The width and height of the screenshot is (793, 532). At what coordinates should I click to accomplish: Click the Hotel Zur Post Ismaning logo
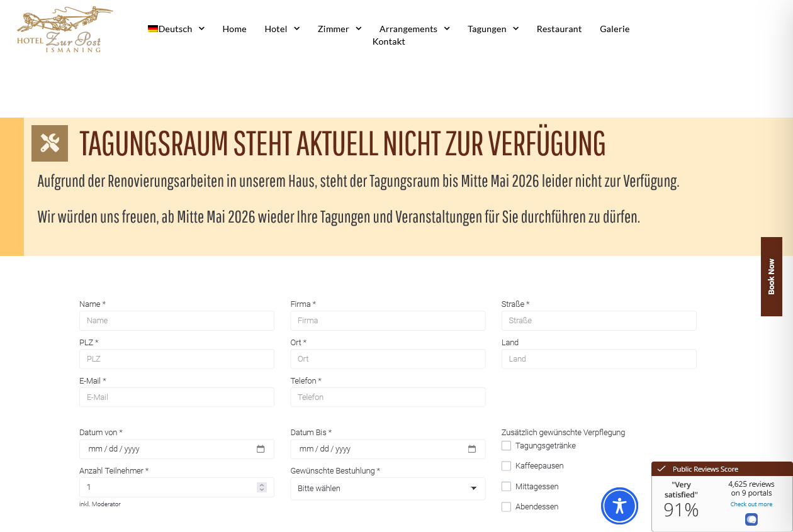(64, 30)
